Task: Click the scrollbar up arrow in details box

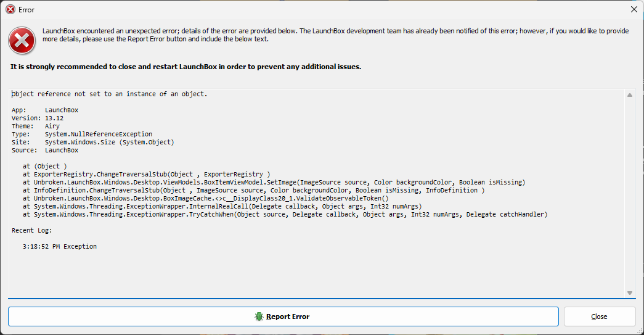Action: (x=630, y=95)
